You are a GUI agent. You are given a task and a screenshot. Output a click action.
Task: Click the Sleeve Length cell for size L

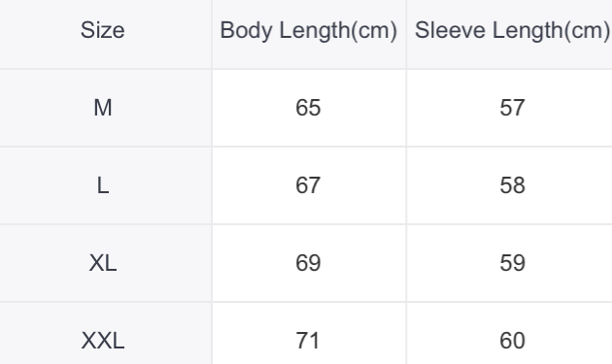(x=509, y=185)
